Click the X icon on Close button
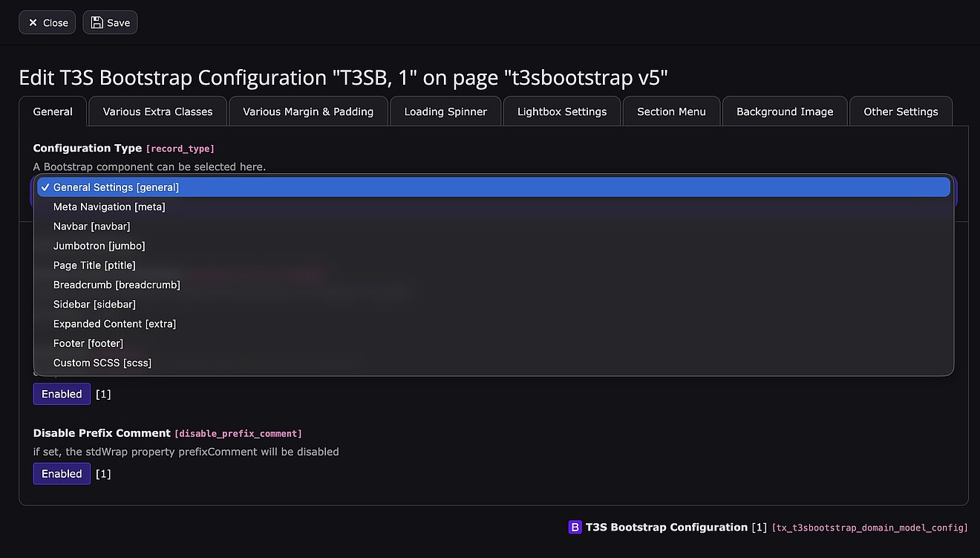 33,23
